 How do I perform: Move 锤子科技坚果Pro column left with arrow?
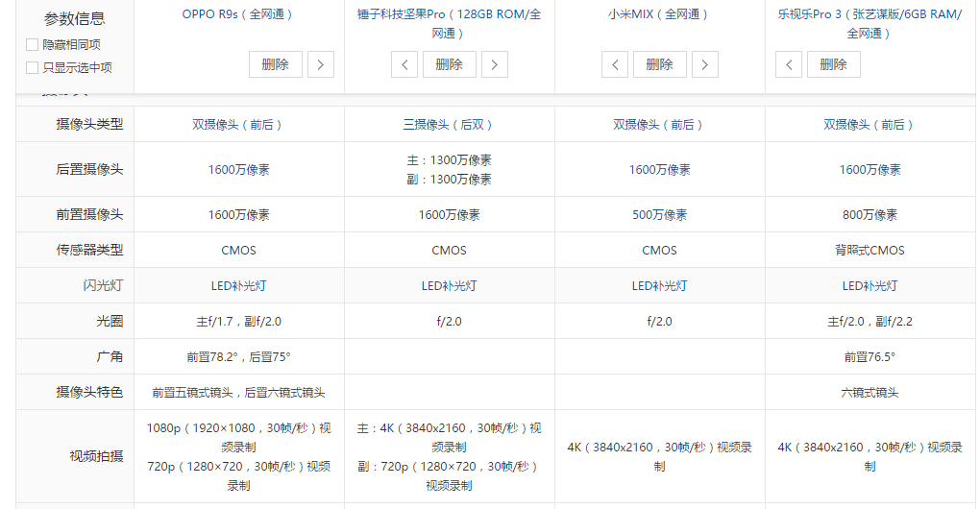pyautogui.click(x=404, y=64)
